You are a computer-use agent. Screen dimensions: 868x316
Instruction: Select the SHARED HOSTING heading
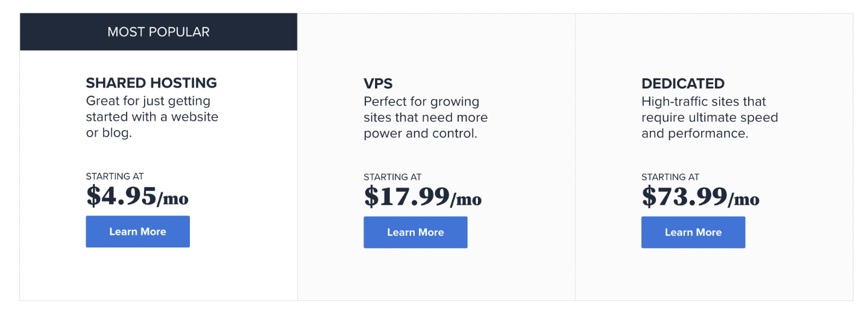pyautogui.click(x=151, y=83)
